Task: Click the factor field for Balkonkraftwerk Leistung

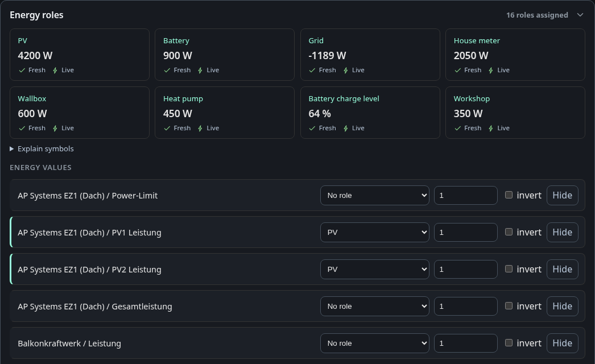Action: click(x=466, y=343)
